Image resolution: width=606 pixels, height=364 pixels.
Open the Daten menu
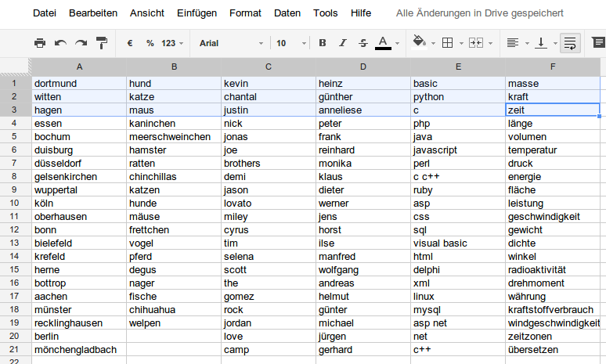(x=287, y=13)
